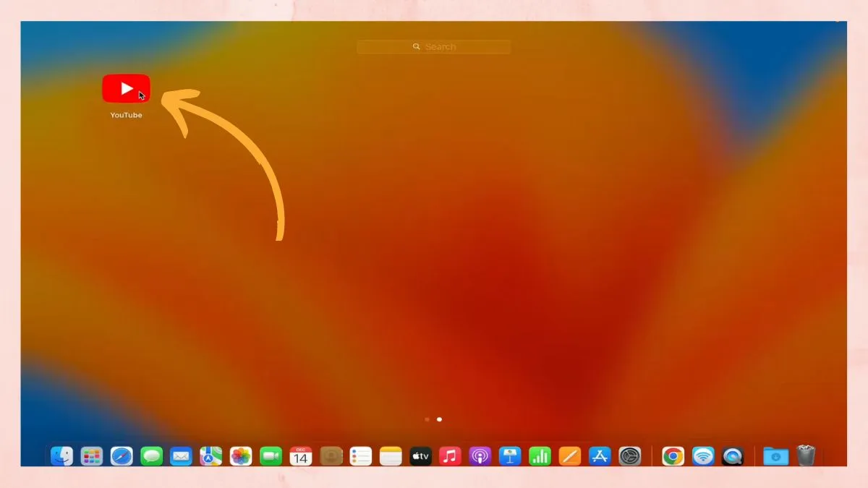Launch Google Chrome
The width and height of the screenshot is (868, 488).
tap(673, 456)
